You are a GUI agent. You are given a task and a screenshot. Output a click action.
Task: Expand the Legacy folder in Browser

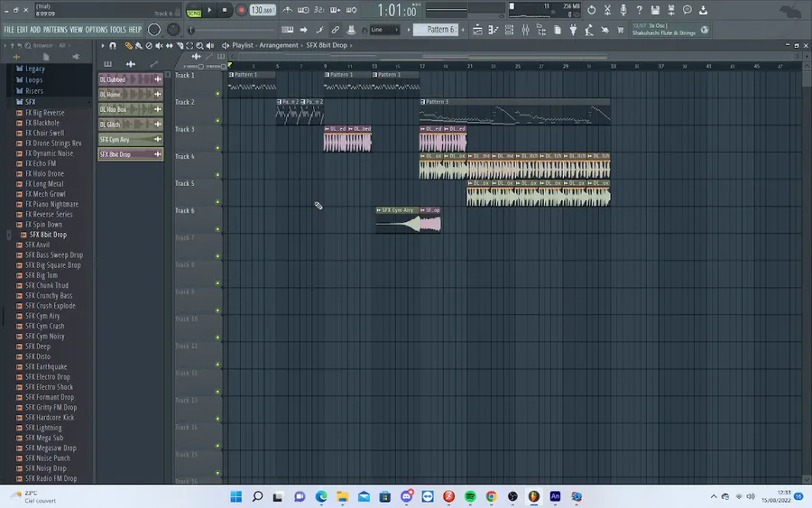(x=34, y=69)
